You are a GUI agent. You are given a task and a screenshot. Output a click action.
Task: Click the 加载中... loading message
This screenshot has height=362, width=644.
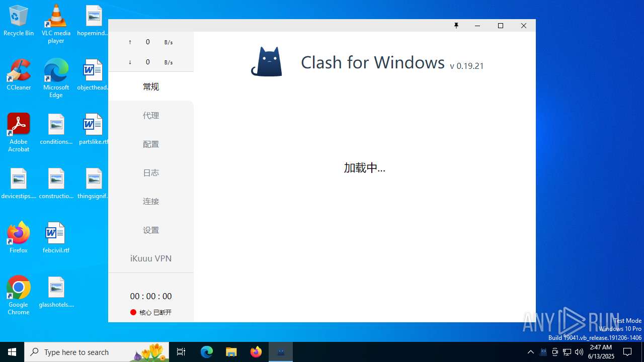pyautogui.click(x=365, y=168)
